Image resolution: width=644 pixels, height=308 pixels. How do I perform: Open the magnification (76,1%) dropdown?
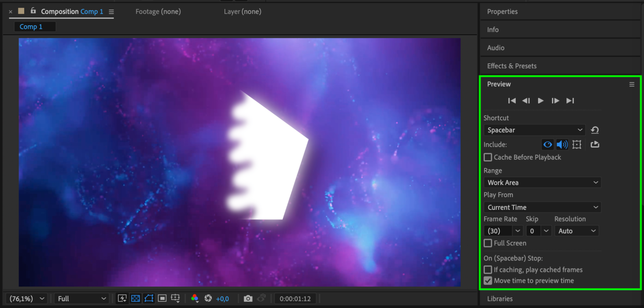(x=27, y=299)
